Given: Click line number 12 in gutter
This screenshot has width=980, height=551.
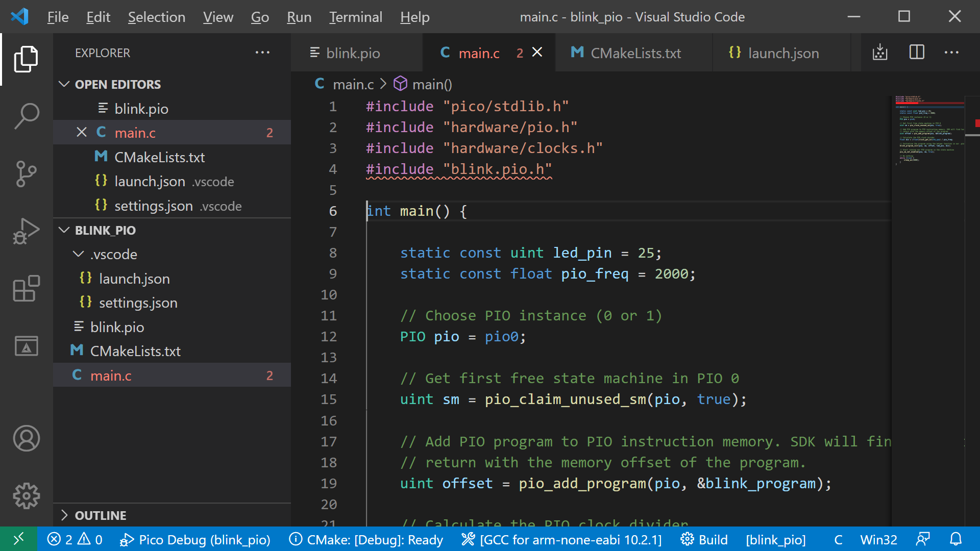Looking at the screenshot, I should pos(329,337).
